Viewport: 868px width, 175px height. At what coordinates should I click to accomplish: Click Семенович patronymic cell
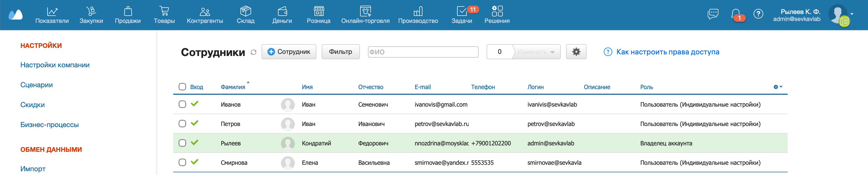tap(373, 105)
